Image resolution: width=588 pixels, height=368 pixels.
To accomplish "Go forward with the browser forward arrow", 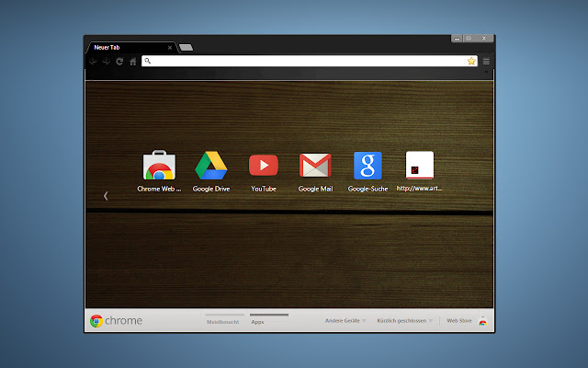I will 107,62.
